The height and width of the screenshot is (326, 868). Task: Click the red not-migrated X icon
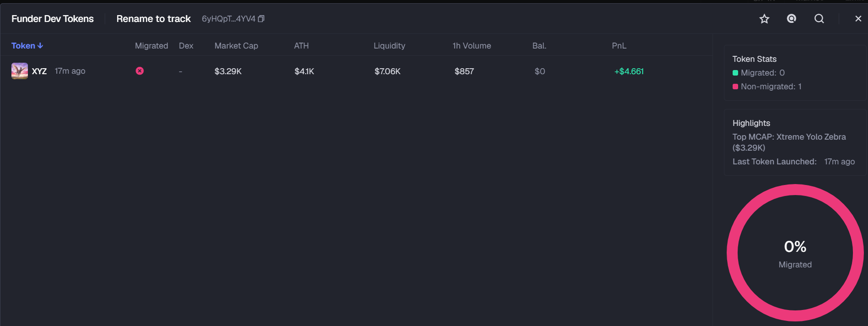click(139, 71)
